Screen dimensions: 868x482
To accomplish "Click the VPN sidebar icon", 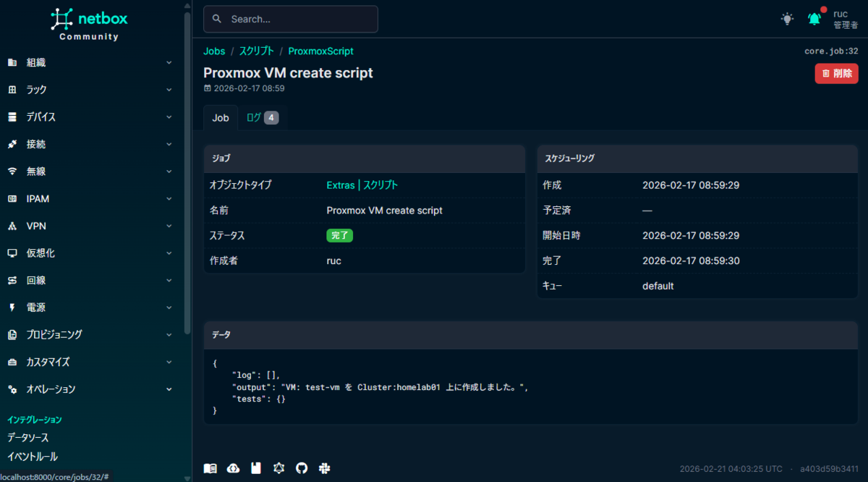I will pos(12,226).
